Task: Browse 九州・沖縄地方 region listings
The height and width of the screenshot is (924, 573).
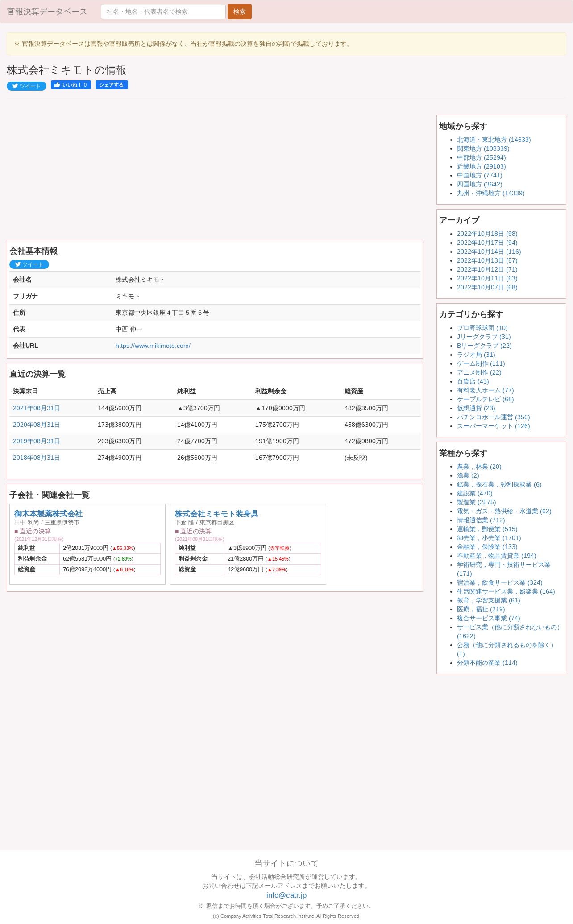Action: point(490,193)
